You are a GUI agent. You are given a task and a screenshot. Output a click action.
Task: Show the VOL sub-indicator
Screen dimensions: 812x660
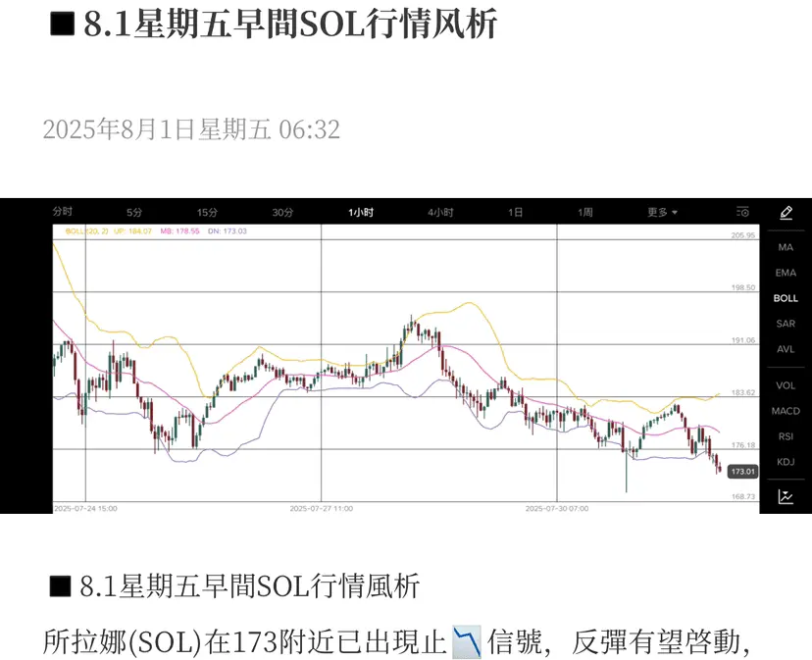click(x=786, y=385)
